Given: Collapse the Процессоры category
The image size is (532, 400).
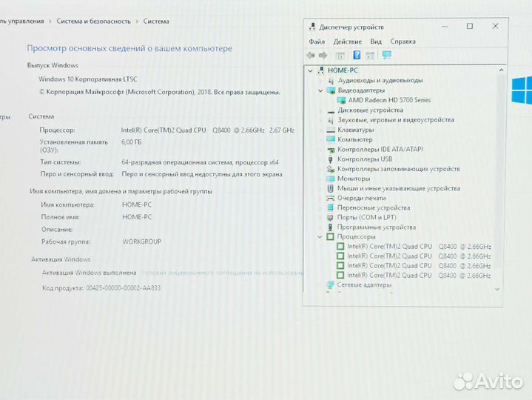Looking at the screenshot, I should pos(320,237).
